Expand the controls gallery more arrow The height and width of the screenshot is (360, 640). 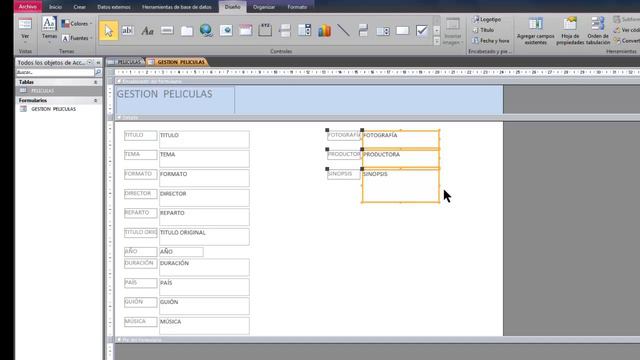tap(437, 41)
